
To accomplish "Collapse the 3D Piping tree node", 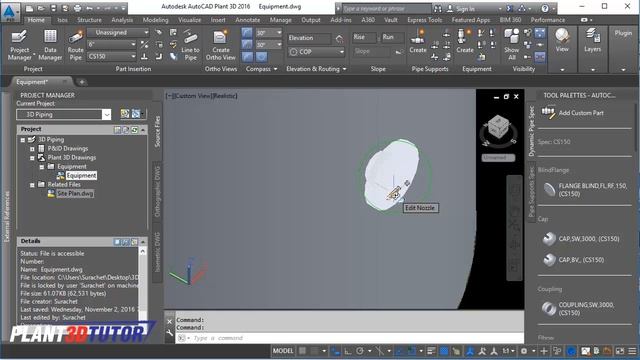I will click(23, 140).
